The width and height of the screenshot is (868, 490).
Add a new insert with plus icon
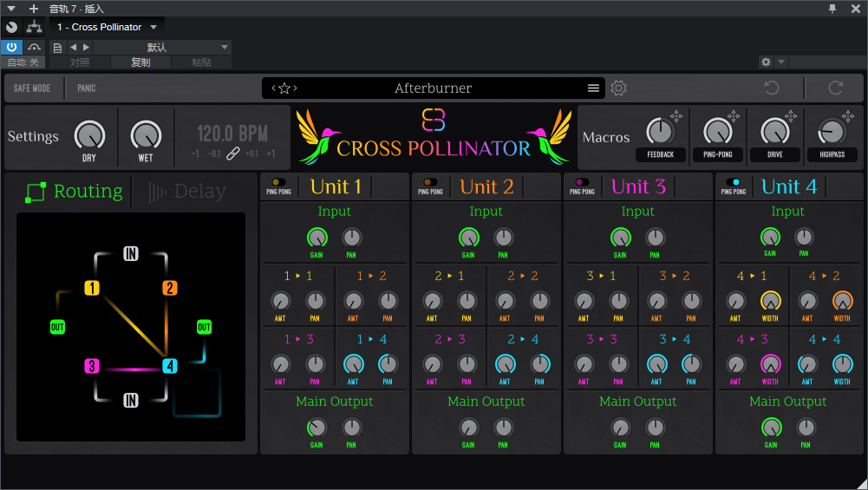(34, 9)
